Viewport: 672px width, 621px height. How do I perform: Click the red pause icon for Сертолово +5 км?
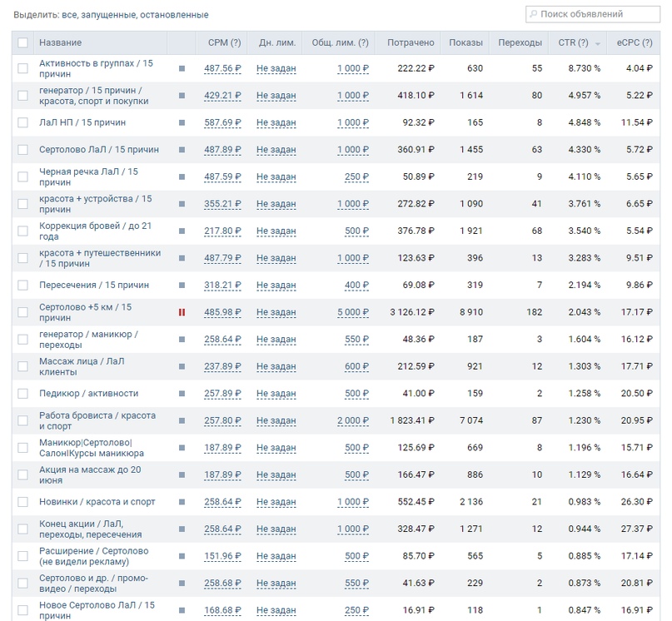182,312
